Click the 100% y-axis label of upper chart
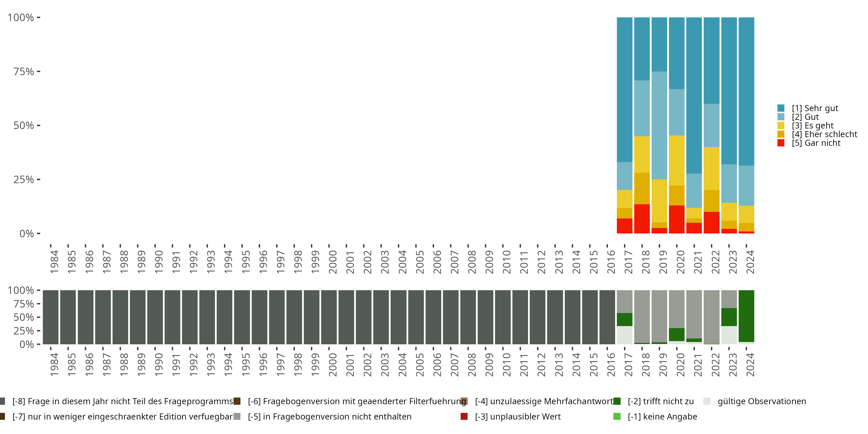The height and width of the screenshot is (434, 868). tap(21, 18)
